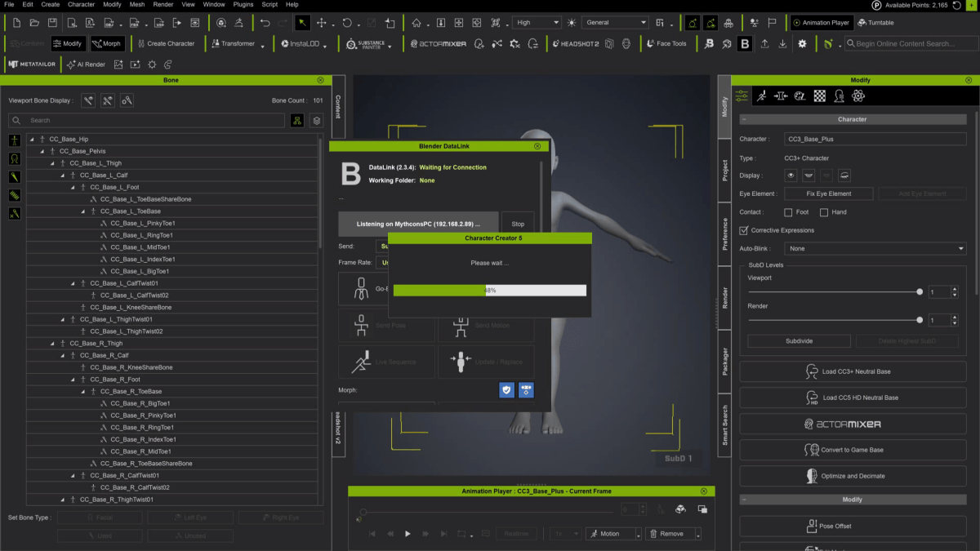Image resolution: width=980 pixels, height=551 pixels.
Task: Click the Load CC3+ Neutral Base button
Action: pos(852,371)
